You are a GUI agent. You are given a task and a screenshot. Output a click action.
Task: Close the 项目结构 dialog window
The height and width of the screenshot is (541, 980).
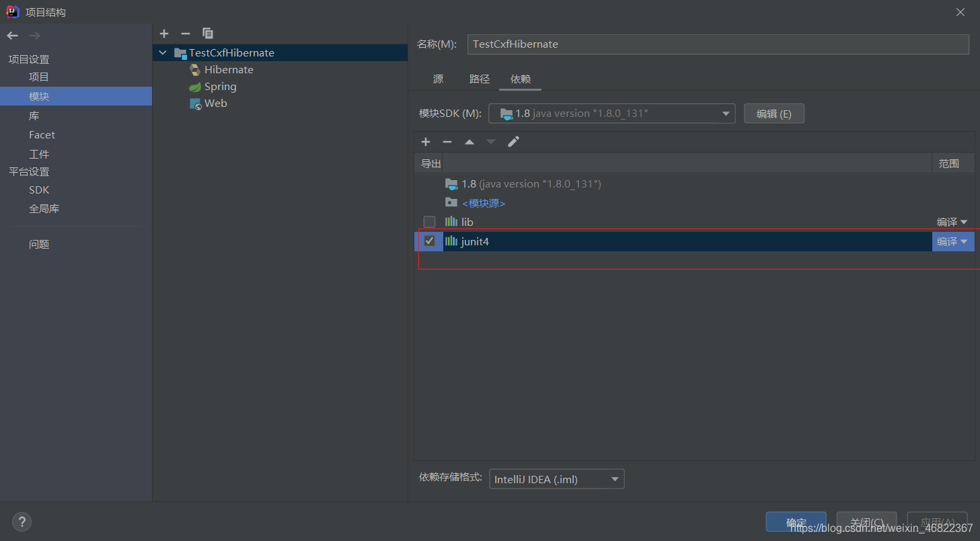pos(960,12)
